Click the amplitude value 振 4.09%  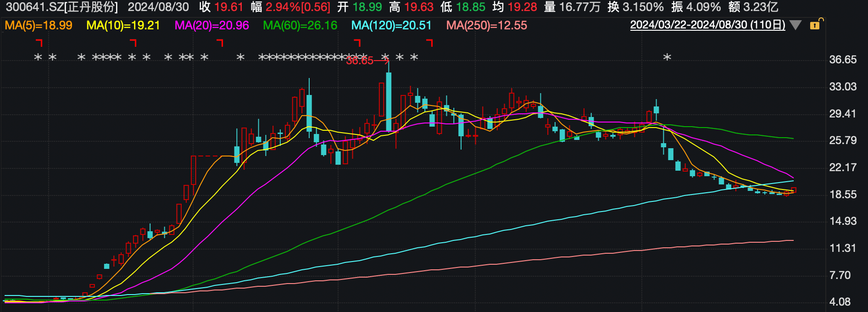pyautogui.click(x=696, y=7)
